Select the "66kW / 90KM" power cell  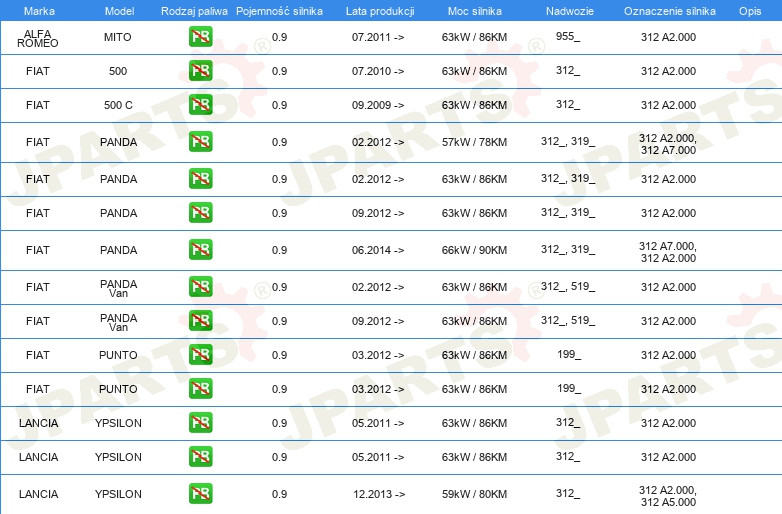474,250
